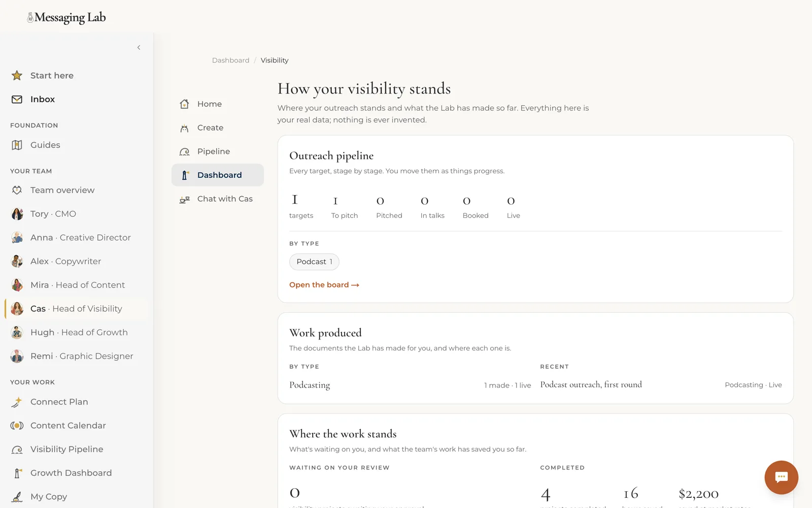Click the Content Calendar icon
The image size is (812, 508).
point(17,426)
